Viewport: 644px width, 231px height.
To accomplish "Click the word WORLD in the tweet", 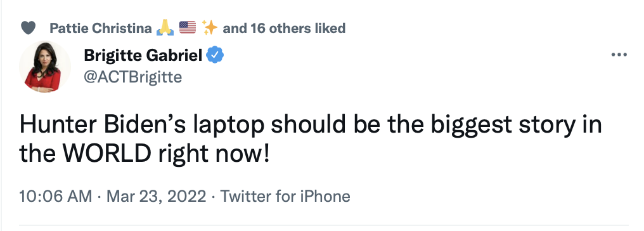I will (108, 154).
